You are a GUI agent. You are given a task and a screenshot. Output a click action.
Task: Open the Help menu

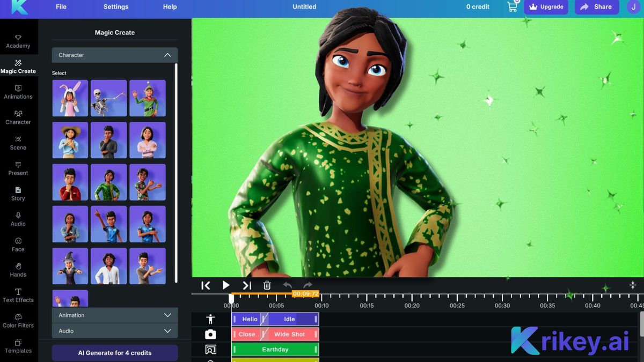coord(169,6)
